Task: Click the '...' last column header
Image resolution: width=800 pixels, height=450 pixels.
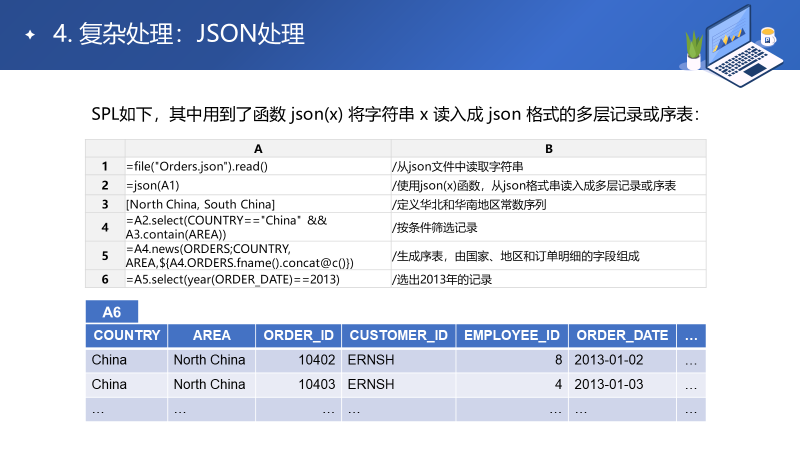Action: tap(691, 335)
